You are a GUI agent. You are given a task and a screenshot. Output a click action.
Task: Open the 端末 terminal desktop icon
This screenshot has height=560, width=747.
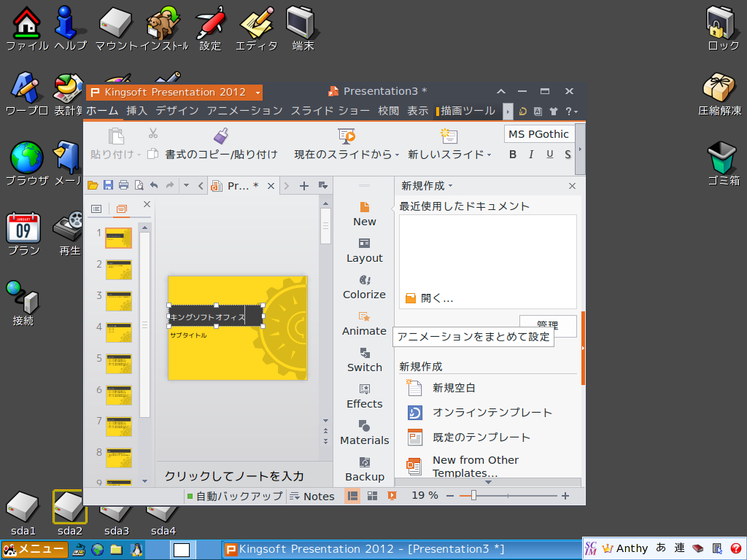(303, 28)
